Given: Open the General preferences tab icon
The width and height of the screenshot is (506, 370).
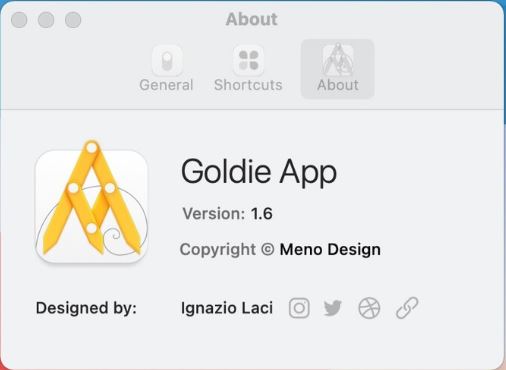Looking at the screenshot, I should [167, 61].
